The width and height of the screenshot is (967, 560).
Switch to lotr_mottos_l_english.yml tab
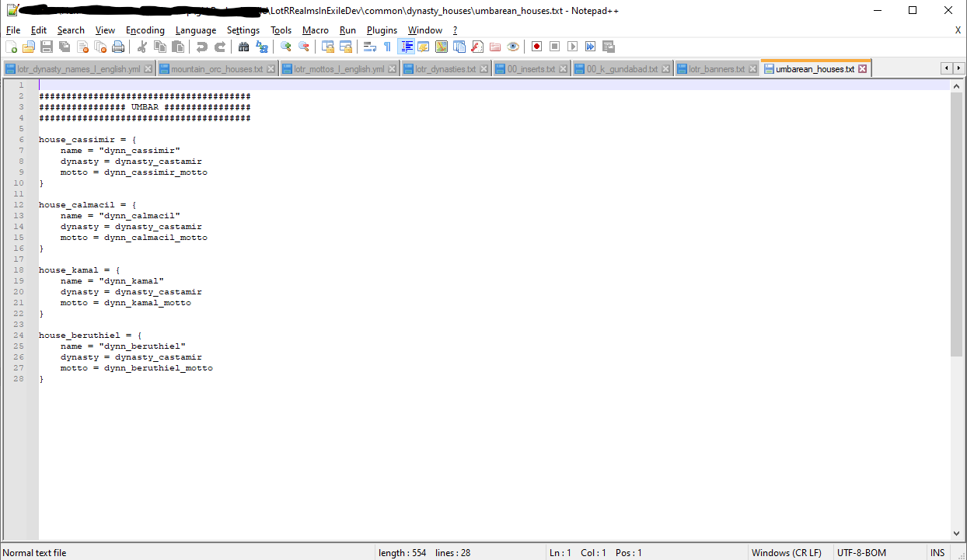(339, 69)
